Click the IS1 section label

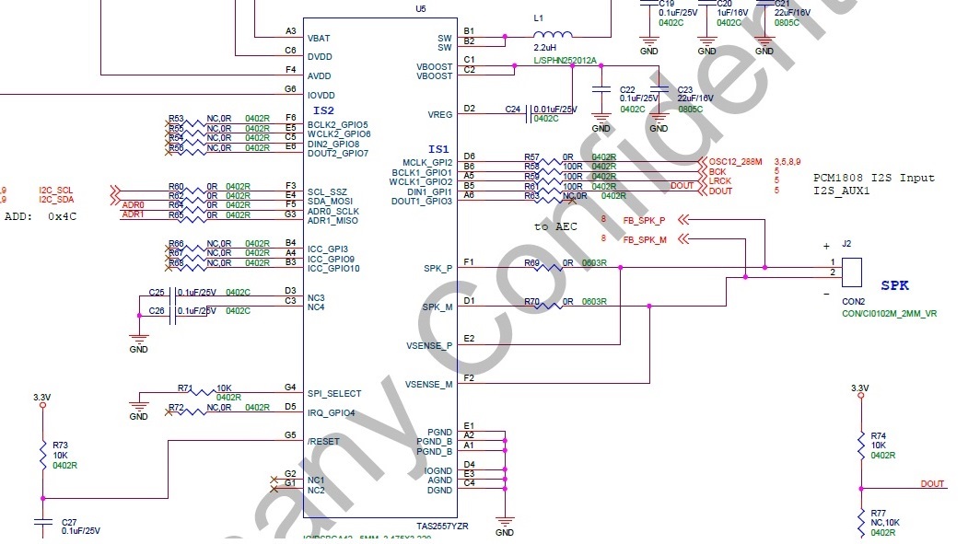(438, 149)
